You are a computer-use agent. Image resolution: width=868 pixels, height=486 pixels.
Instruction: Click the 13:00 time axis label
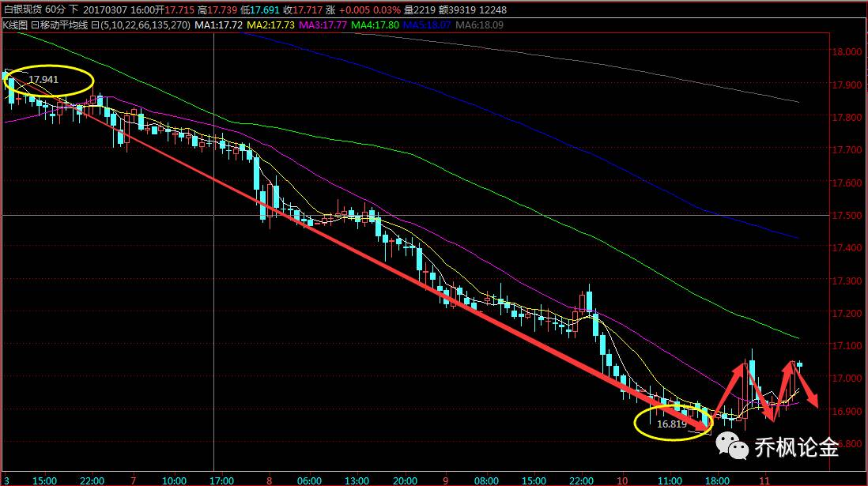(357, 480)
